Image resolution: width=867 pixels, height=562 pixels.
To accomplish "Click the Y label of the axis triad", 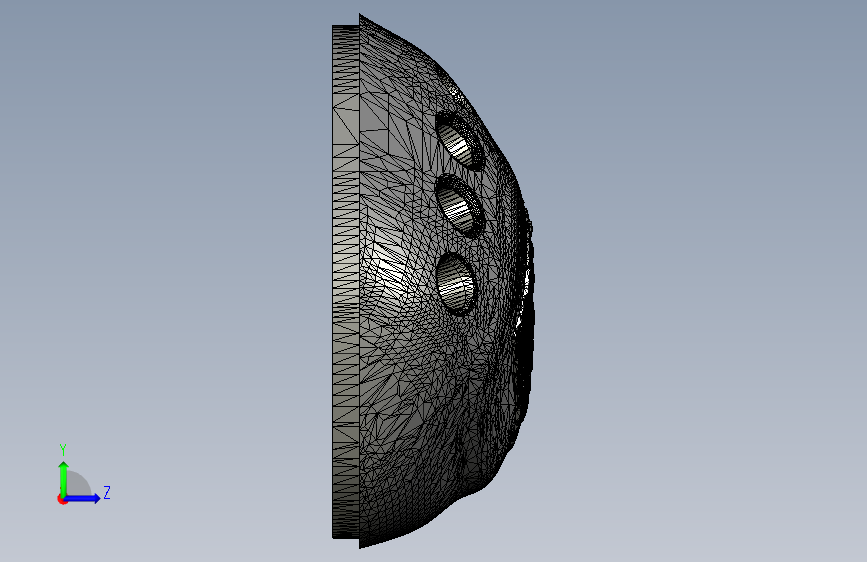I will [x=63, y=449].
